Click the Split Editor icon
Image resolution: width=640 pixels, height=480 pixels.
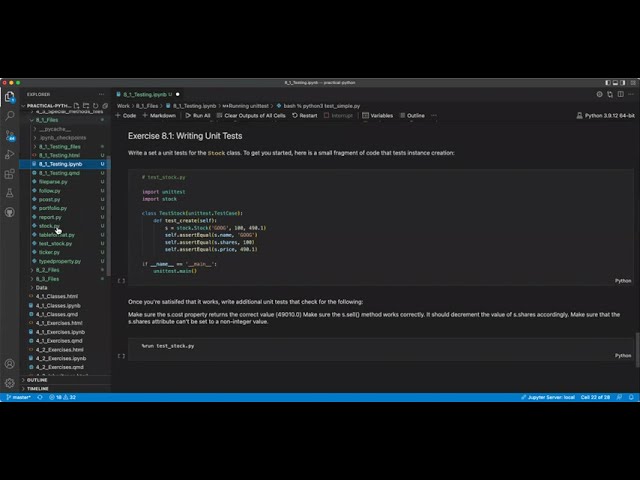coord(620,94)
